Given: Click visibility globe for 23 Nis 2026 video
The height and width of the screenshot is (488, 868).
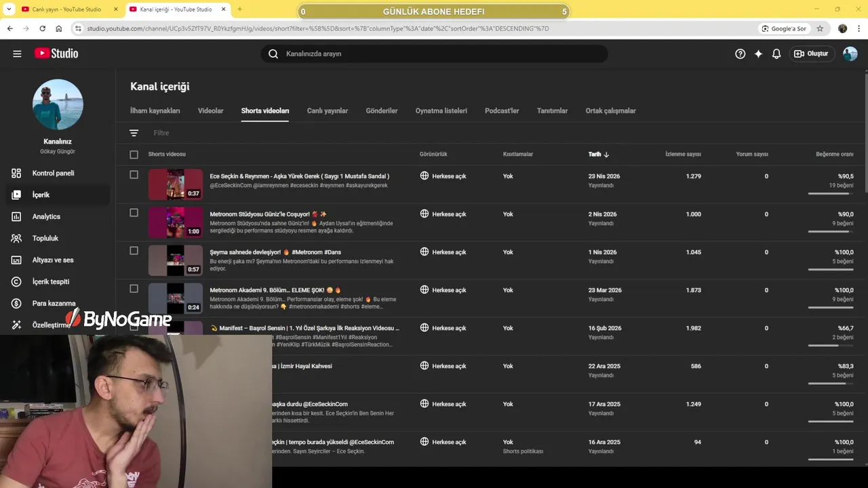Looking at the screenshot, I should pos(425,176).
